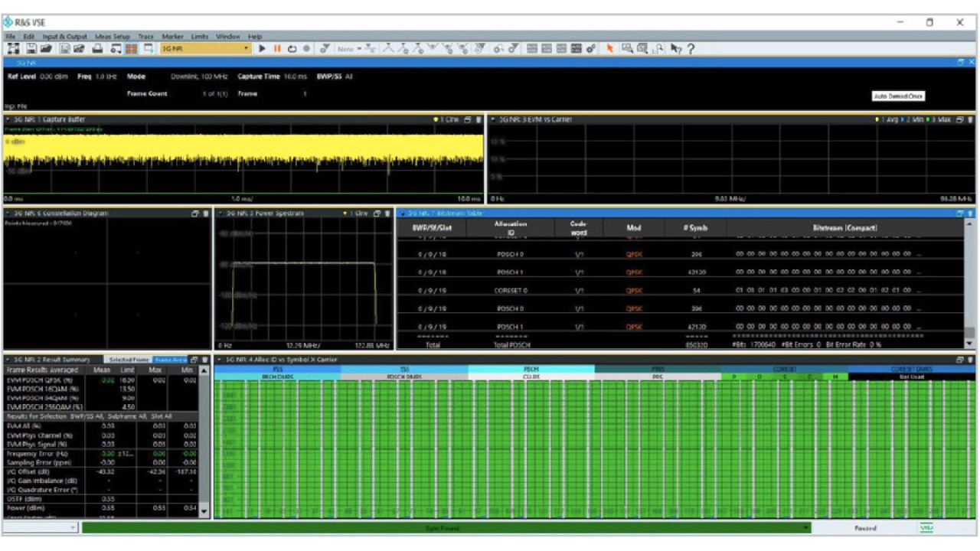Click the floppy-disk Save icon
Screen dimensions: 980x551
pyautogui.click(x=31, y=49)
